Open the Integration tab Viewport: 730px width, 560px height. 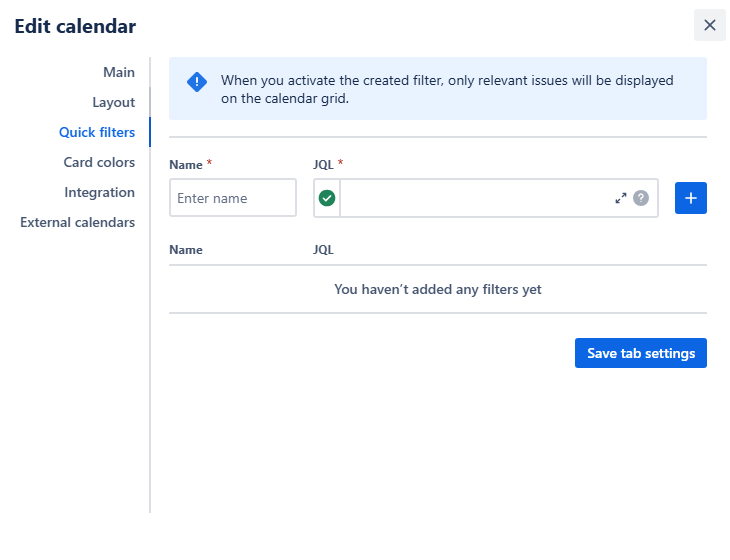click(99, 192)
